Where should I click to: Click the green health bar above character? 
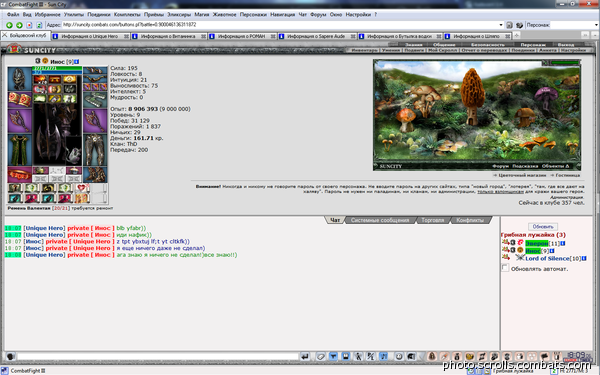(57, 68)
